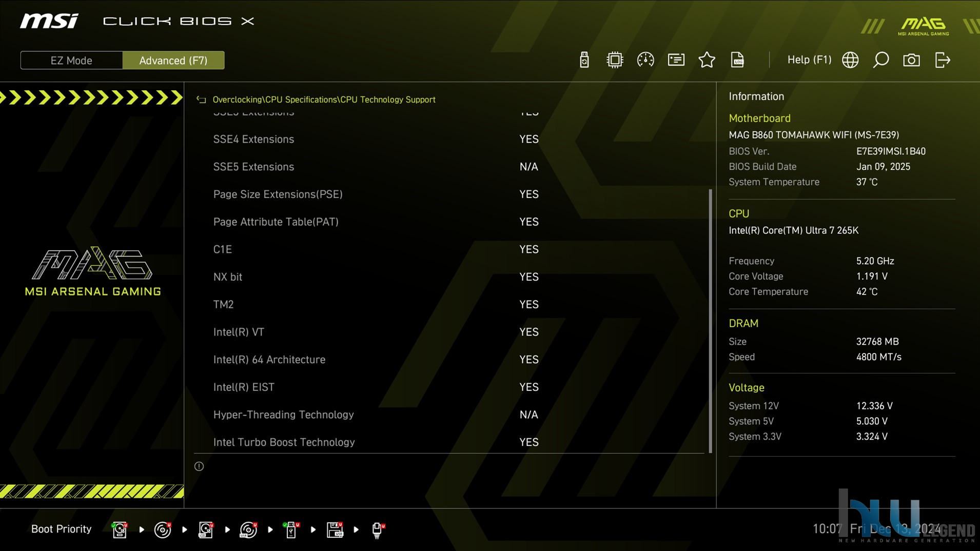Click the CPU name Core Ultra 7 265K
This screenshot has width=980, height=551.
tap(793, 230)
